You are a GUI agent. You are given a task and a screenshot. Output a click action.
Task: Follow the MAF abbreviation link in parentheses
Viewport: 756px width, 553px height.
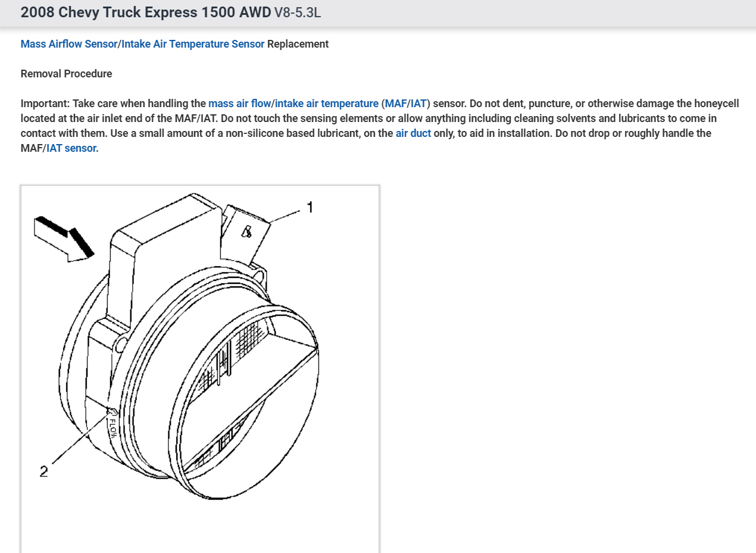pyautogui.click(x=396, y=104)
